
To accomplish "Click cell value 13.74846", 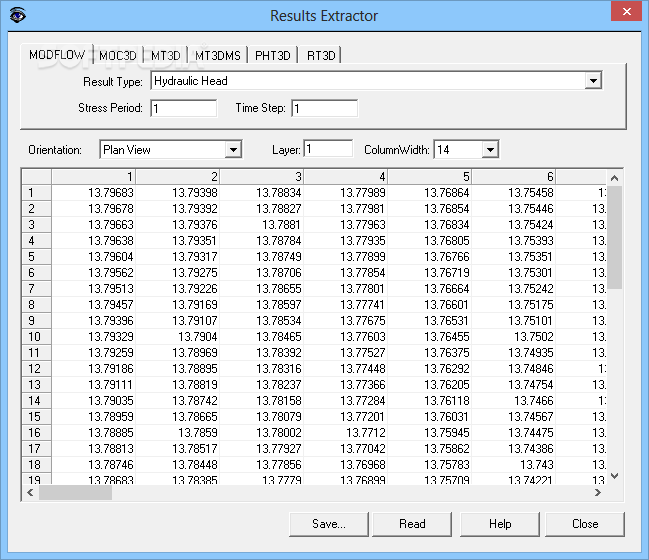I will 514,369.
